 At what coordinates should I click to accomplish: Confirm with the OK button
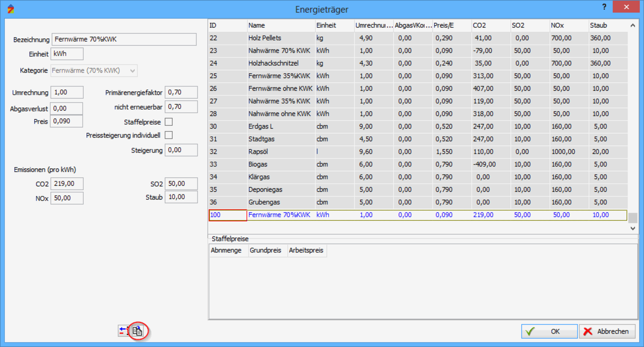[x=549, y=331]
